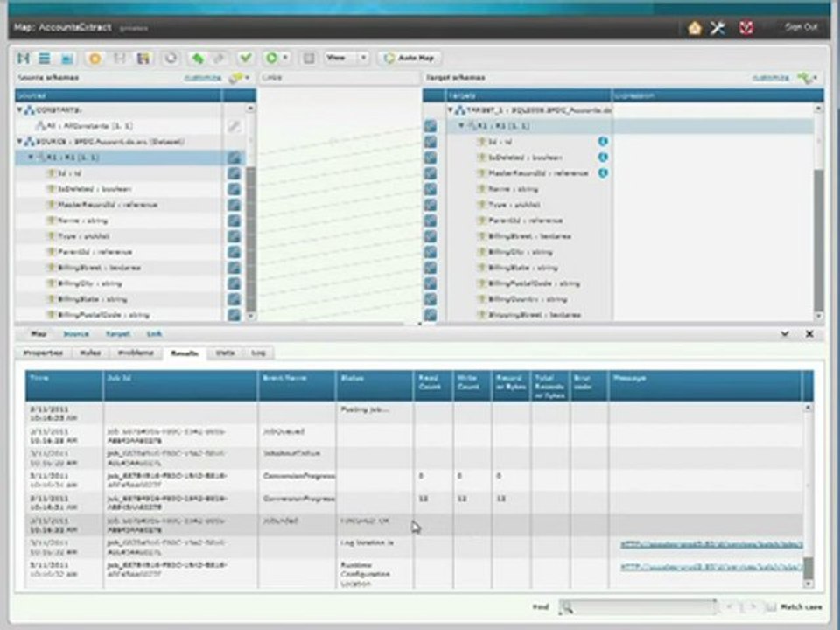Image resolution: width=840 pixels, height=630 pixels.
Task: Toggle the Match case checkbox
Action: click(x=771, y=607)
